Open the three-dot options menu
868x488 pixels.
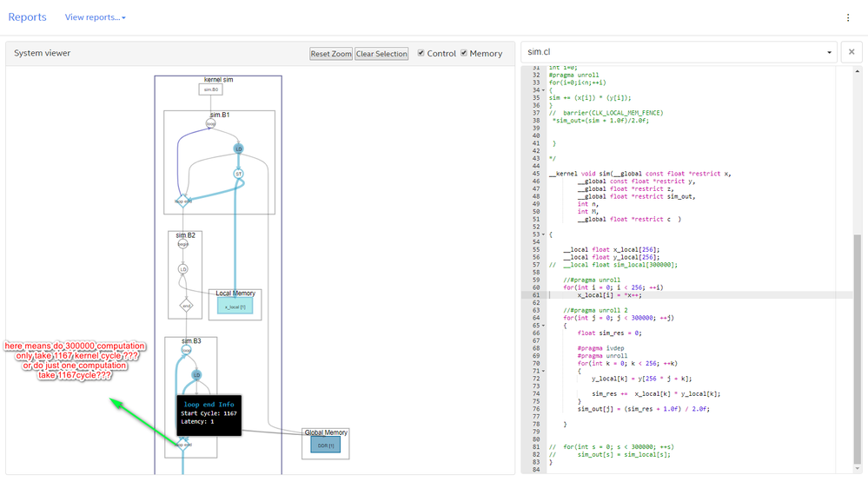(x=848, y=17)
